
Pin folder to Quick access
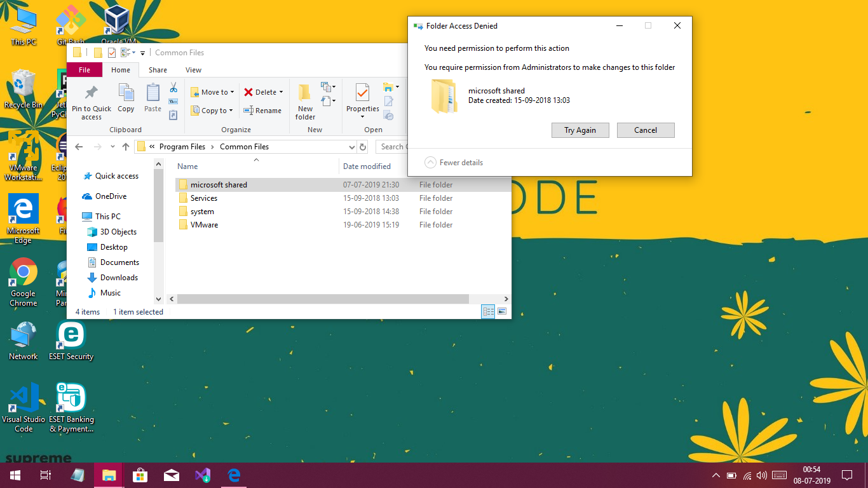pyautogui.click(x=92, y=102)
